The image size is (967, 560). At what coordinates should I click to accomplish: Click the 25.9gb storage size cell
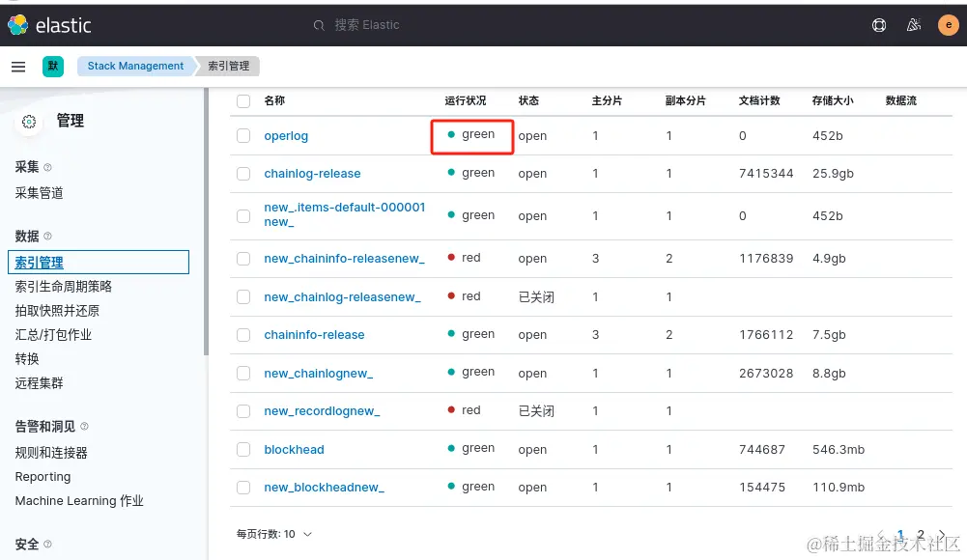pyautogui.click(x=833, y=174)
